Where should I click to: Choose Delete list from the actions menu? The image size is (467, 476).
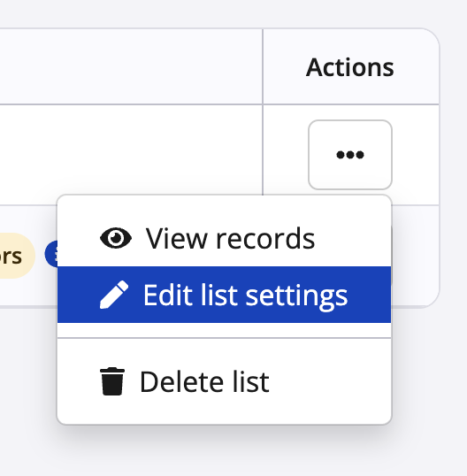pos(225,381)
